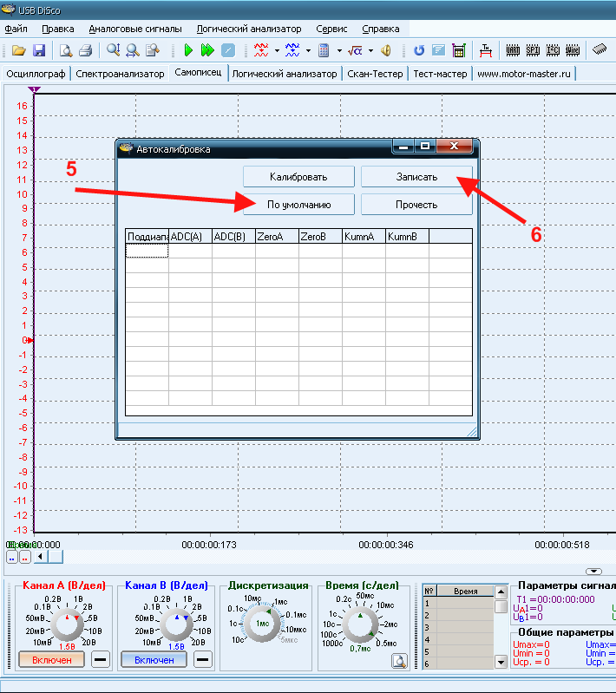This screenshot has height=693, width=616.
Task: Click the red Tн measurement icon
Action: click(x=486, y=50)
